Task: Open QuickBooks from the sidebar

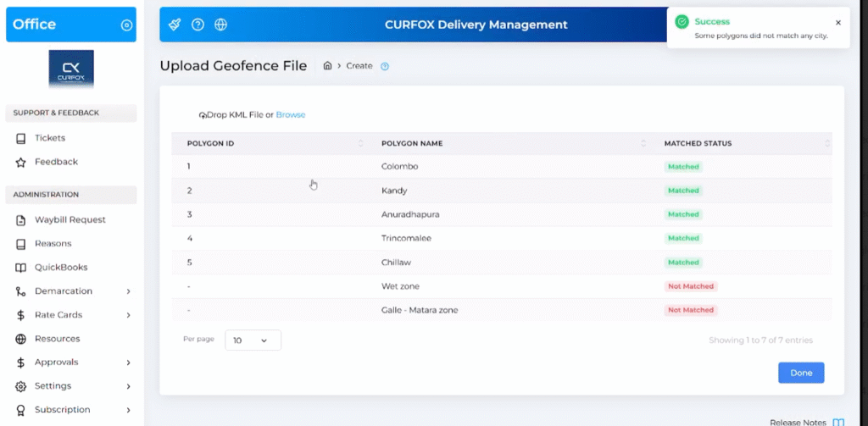Action: pyautogui.click(x=60, y=268)
